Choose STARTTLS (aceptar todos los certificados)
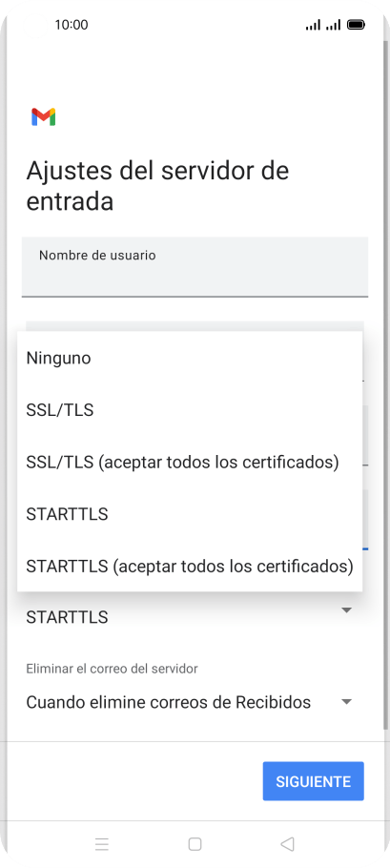This screenshot has height=868, width=390. coord(190,567)
